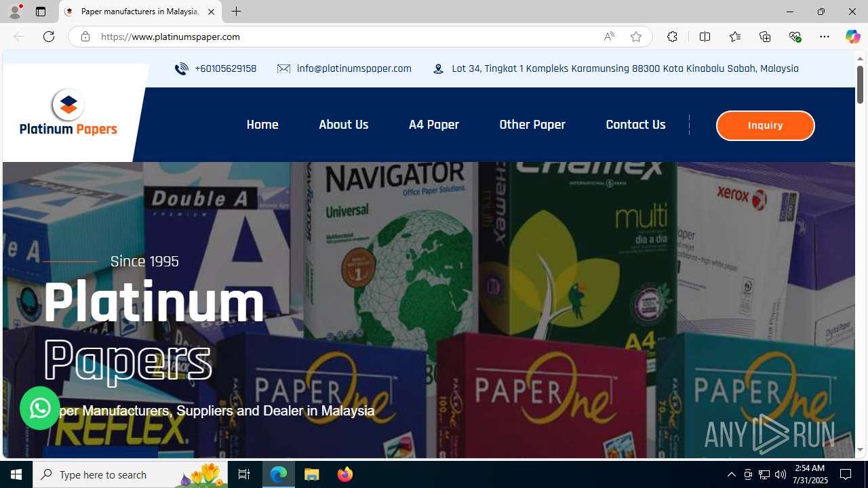Activate Read aloud icon
This screenshot has height=488, width=868.
pos(609,37)
